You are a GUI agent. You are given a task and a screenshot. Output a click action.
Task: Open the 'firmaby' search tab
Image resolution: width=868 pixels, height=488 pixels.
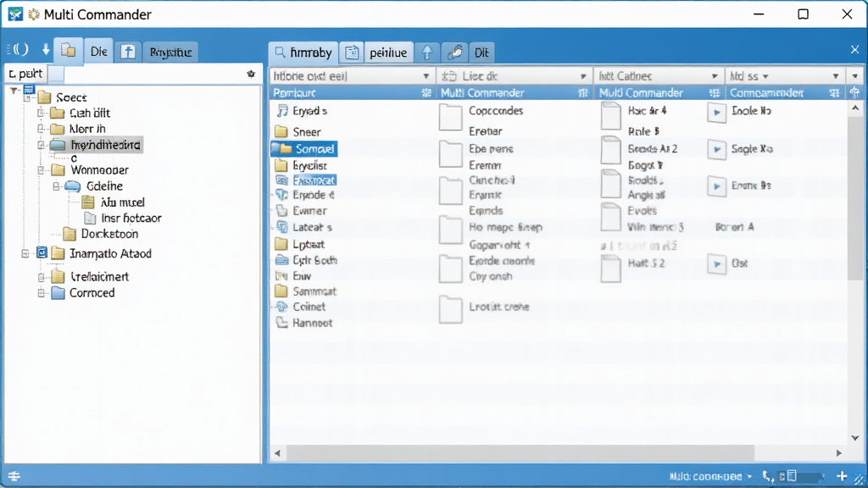tap(303, 53)
